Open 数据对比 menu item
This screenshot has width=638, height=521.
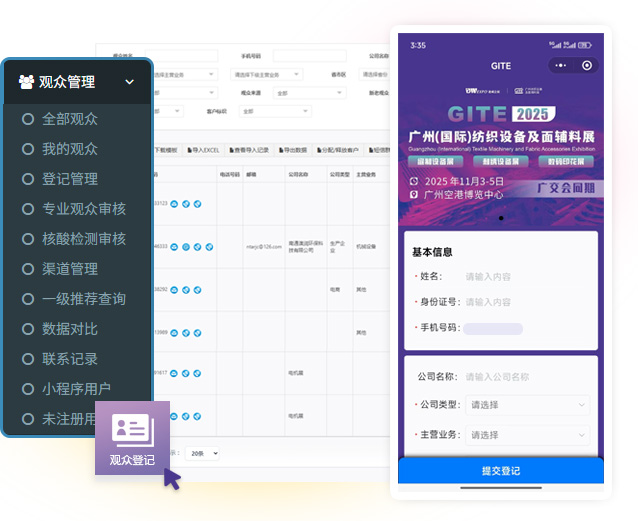click(x=70, y=329)
